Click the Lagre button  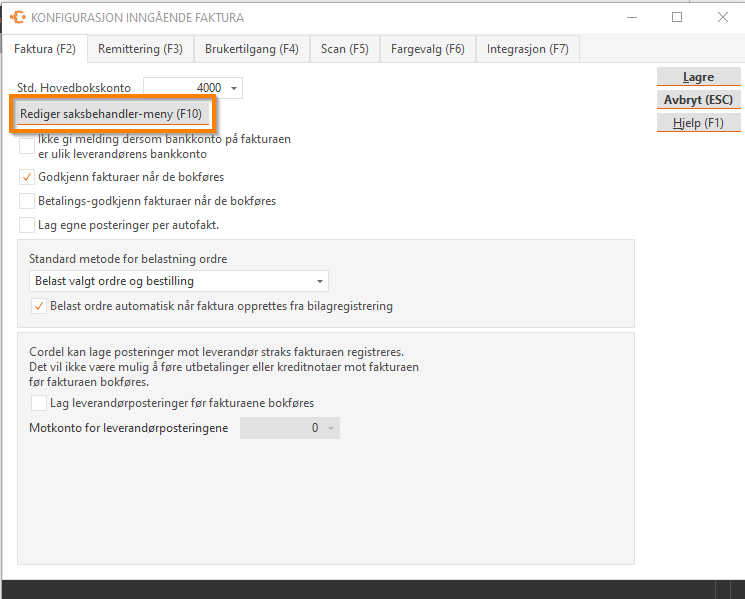(x=698, y=77)
